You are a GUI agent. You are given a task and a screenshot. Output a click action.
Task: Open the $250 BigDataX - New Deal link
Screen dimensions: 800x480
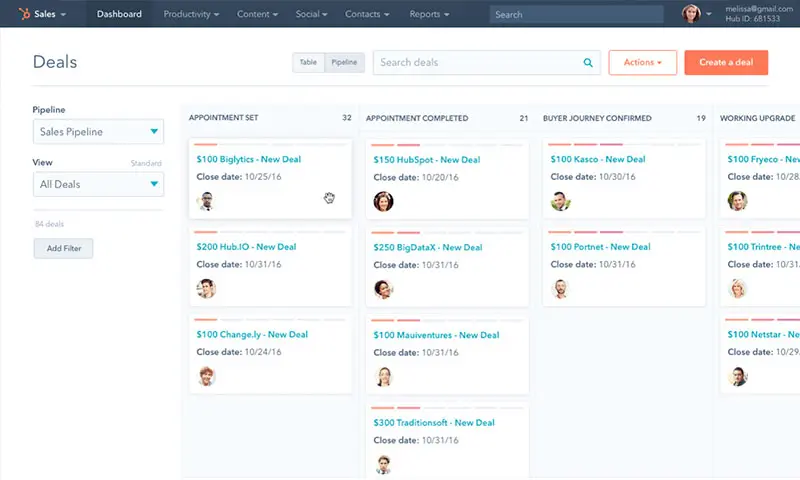428,247
